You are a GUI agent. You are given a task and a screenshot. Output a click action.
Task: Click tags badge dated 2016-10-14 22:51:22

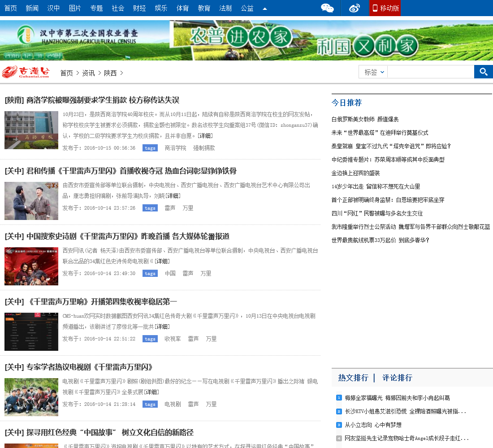pyautogui.click(x=150, y=339)
